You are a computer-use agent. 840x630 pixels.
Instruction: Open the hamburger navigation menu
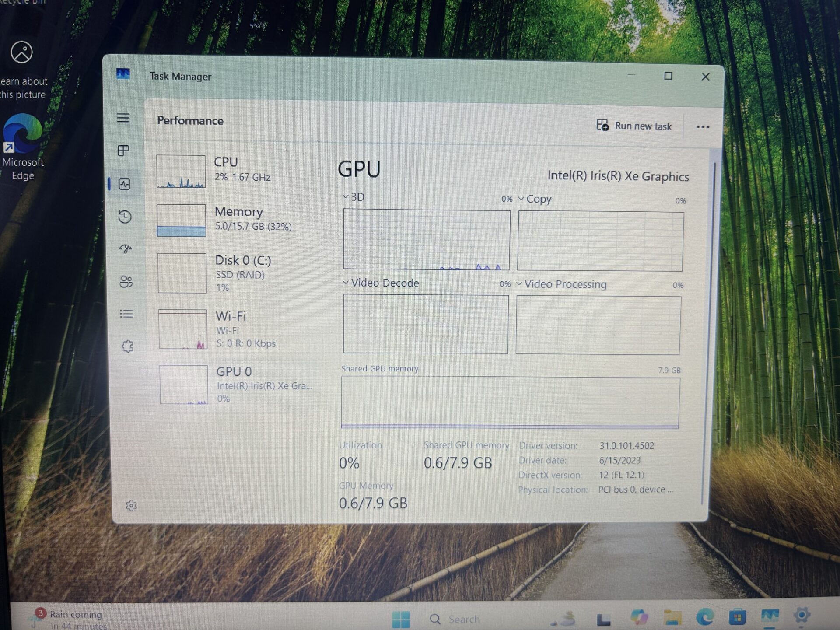point(123,118)
